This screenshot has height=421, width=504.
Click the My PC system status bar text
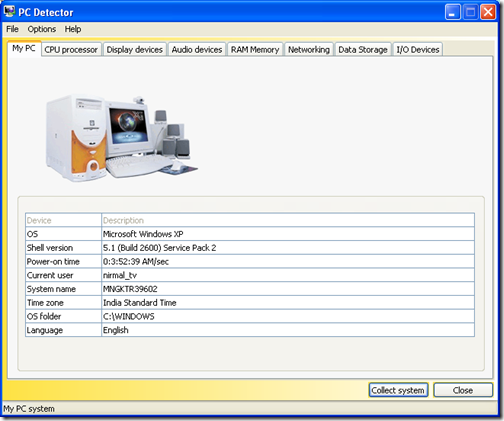tap(29, 409)
